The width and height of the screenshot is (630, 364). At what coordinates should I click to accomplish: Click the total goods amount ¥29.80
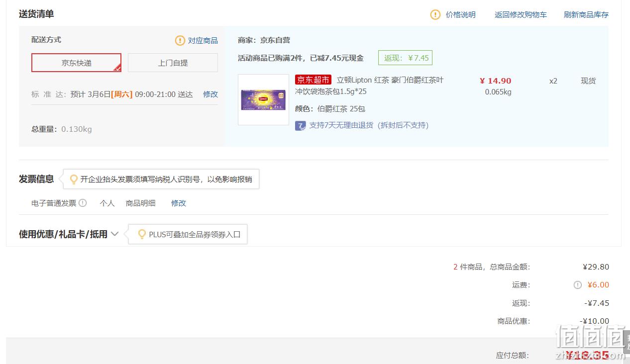tap(596, 267)
